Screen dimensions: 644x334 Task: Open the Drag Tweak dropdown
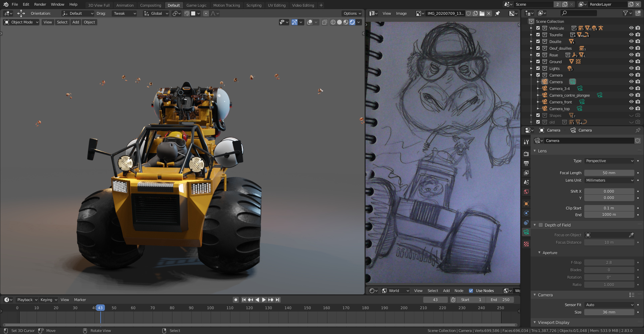[x=124, y=13]
